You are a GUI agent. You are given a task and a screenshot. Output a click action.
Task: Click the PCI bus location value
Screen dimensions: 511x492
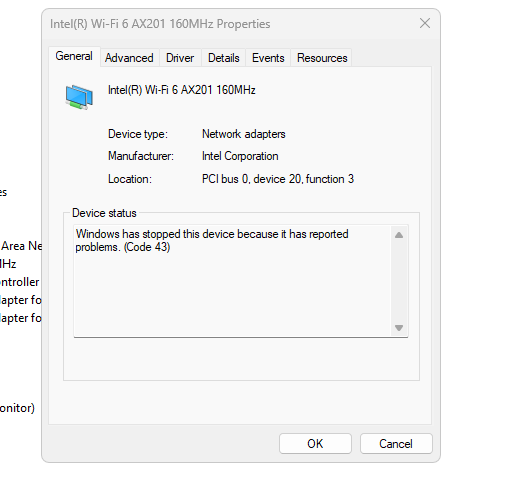click(x=278, y=179)
